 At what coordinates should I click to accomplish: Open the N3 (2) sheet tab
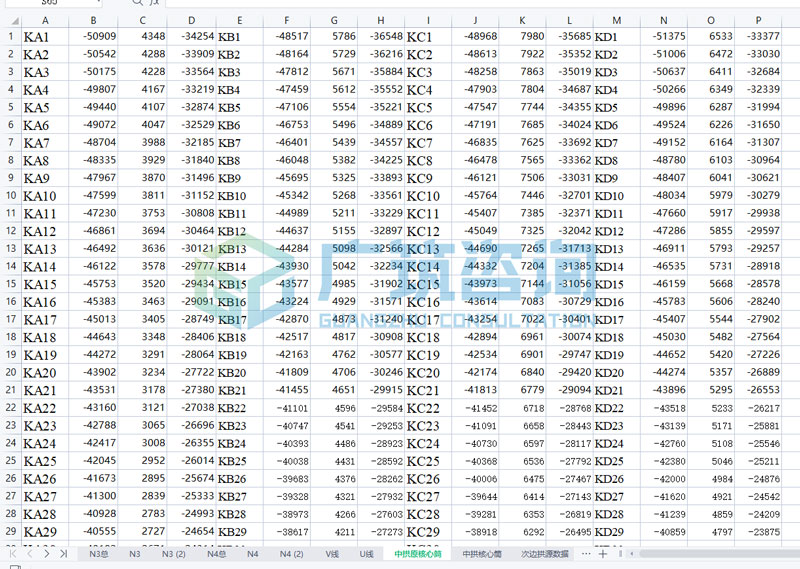click(x=173, y=554)
